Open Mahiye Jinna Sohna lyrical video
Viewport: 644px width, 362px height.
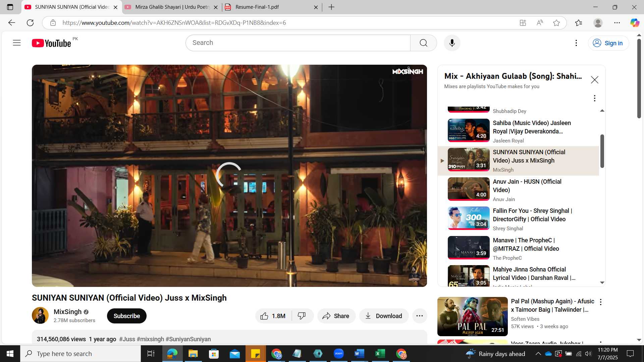(x=518, y=275)
